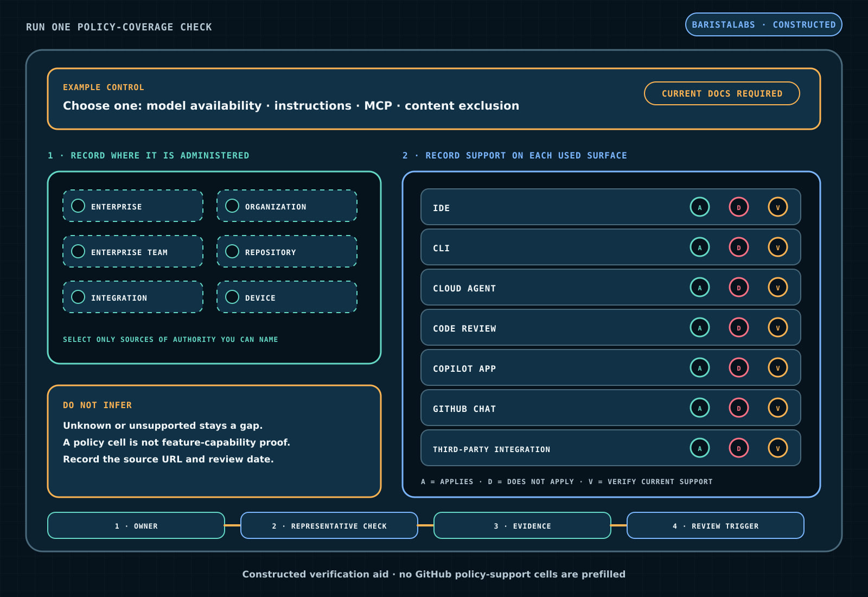Screen dimensions: 868x597
Task: Click the CLI surface label
Action: click(441, 248)
